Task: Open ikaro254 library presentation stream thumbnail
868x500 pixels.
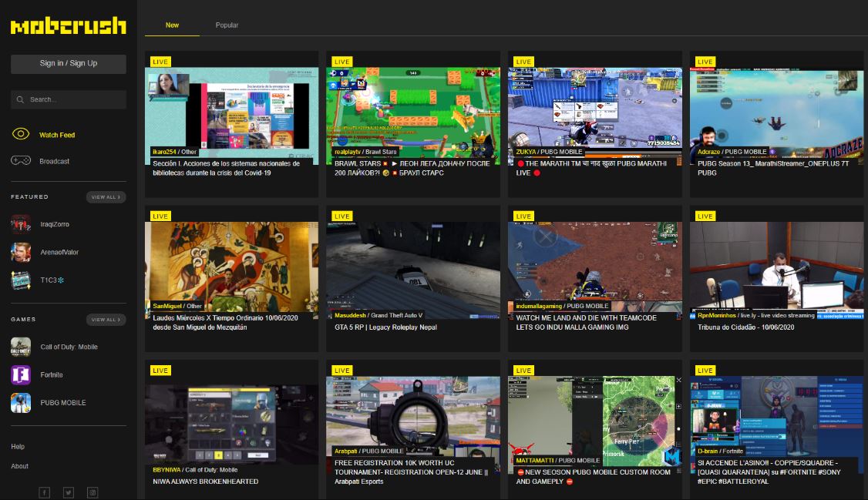Action: click(x=231, y=116)
